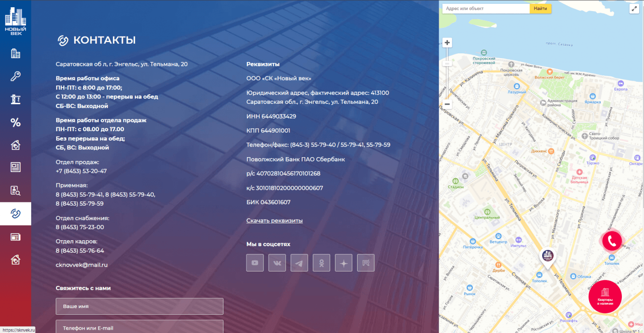Open the house-with-tag icon below the percent icon
644x333 pixels.
(x=15, y=145)
